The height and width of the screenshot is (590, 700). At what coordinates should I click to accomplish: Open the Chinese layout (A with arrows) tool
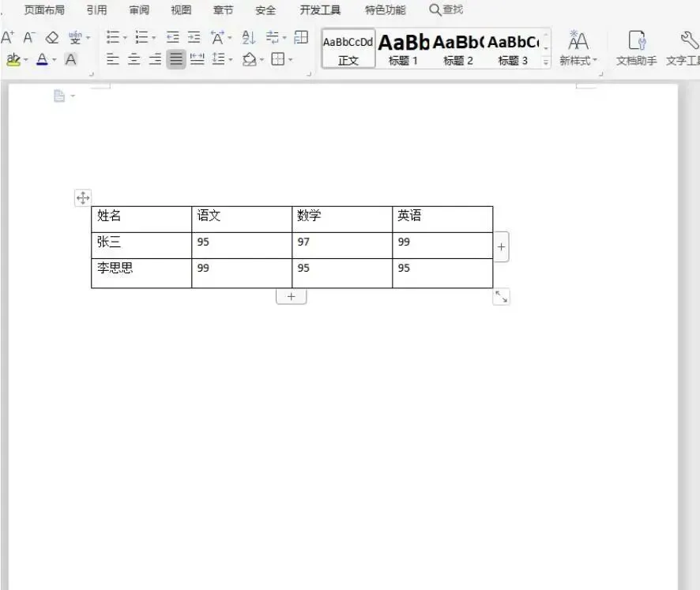(217, 37)
